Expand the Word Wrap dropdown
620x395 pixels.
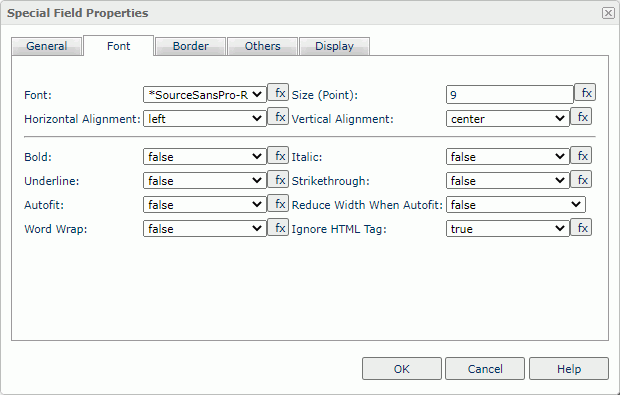(x=204, y=229)
